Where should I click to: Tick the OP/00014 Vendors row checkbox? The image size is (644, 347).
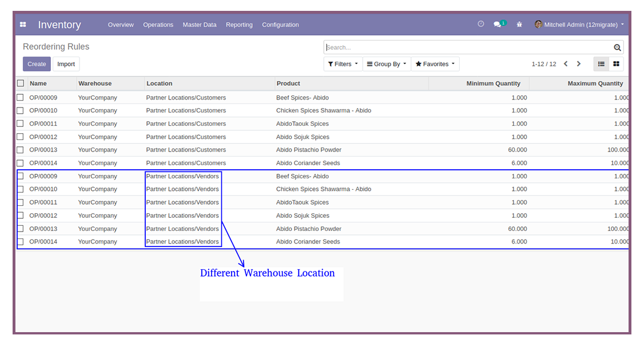[x=21, y=242]
